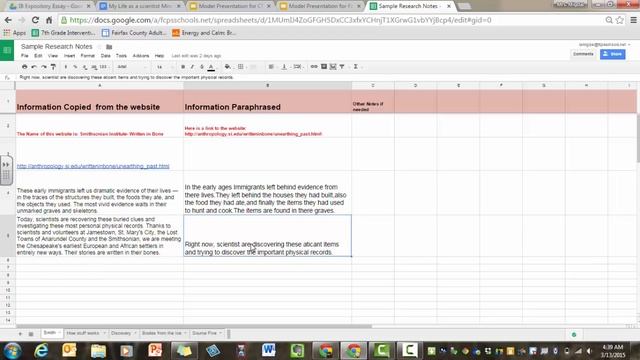This screenshot has width=640, height=360.
Task: Open the Chrome menu hamburger icon
Action: 633,20
